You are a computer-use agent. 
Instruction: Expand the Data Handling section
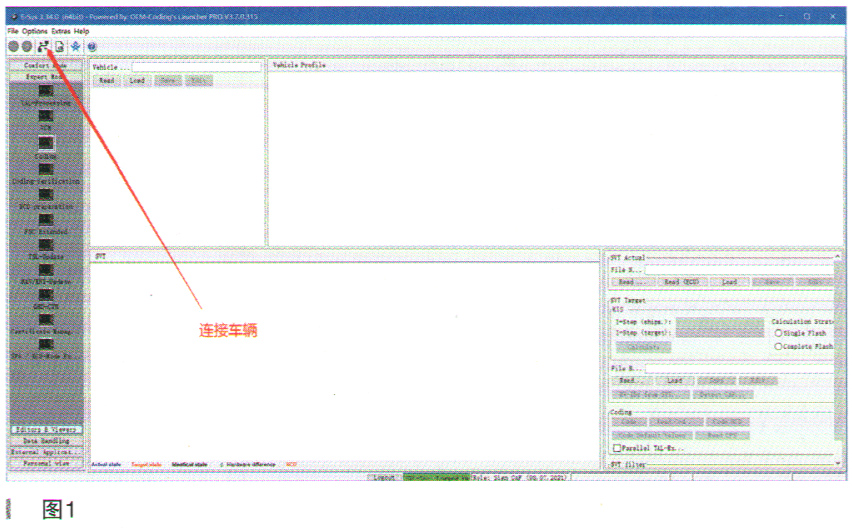pyautogui.click(x=46, y=441)
